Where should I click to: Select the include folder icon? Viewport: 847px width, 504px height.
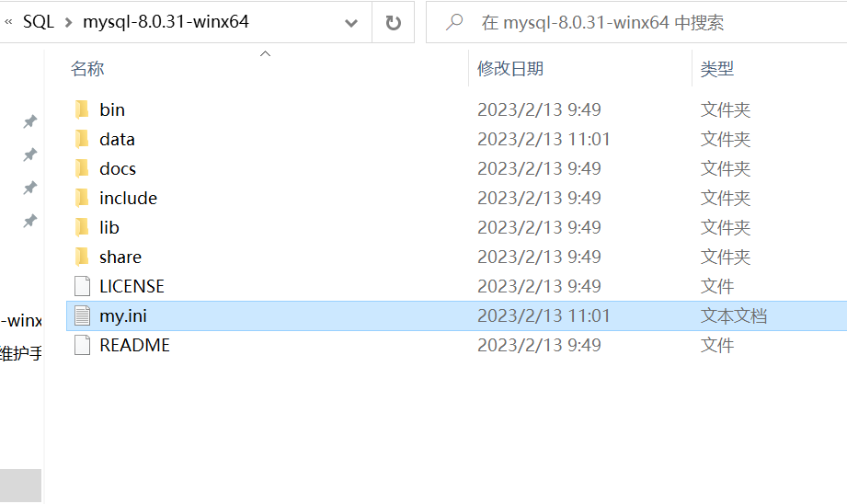click(x=82, y=199)
